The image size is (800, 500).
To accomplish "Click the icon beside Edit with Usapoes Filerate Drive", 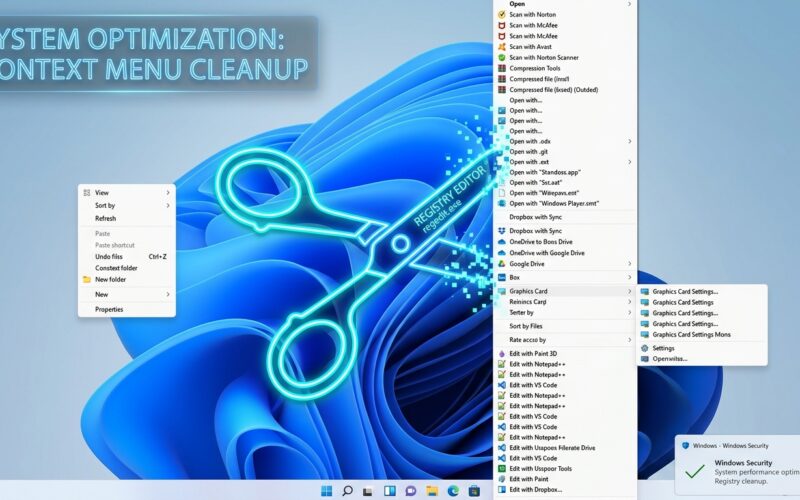I will pyautogui.click(x=502, y=447).
